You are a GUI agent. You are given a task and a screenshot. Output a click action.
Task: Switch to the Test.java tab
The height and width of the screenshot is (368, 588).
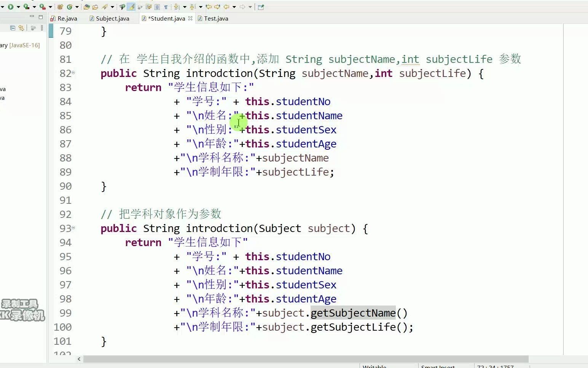click(213, 18)
